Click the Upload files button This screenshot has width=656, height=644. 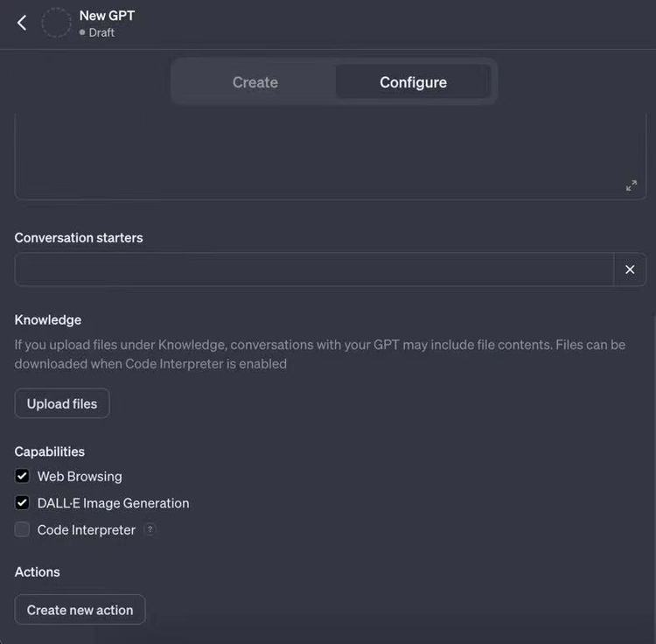(x=62, y=403)
